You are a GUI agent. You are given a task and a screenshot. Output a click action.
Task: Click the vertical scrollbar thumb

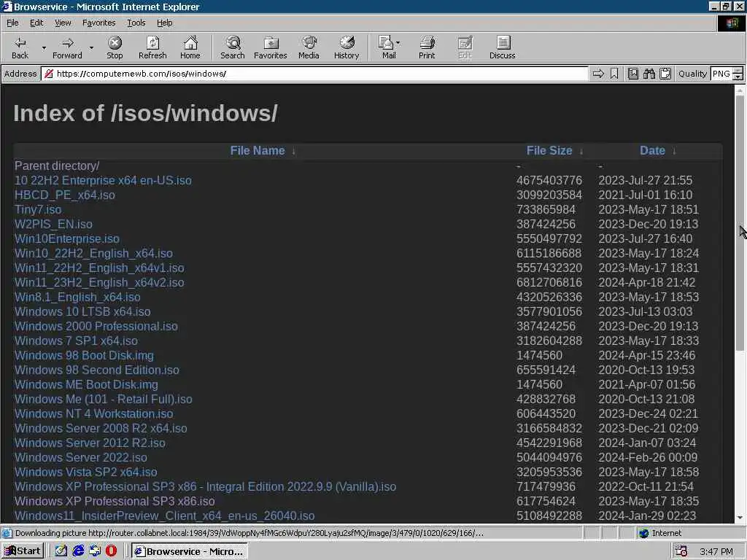coord(740,224)
